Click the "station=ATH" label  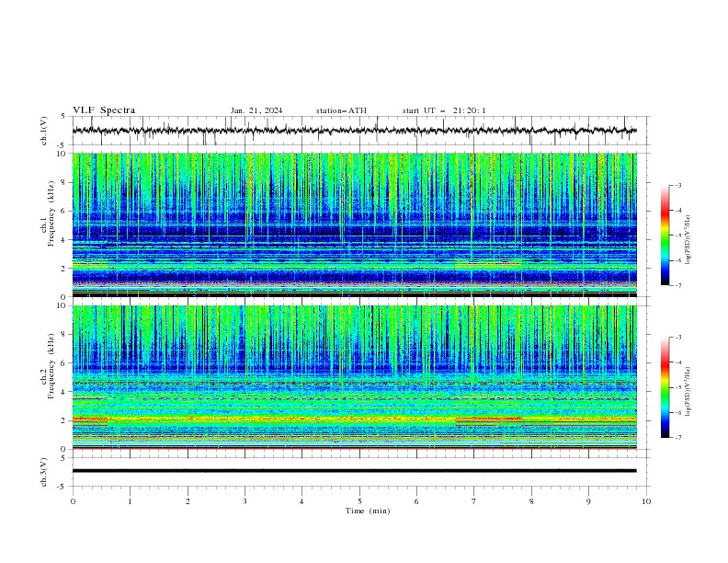pos(341,110)
